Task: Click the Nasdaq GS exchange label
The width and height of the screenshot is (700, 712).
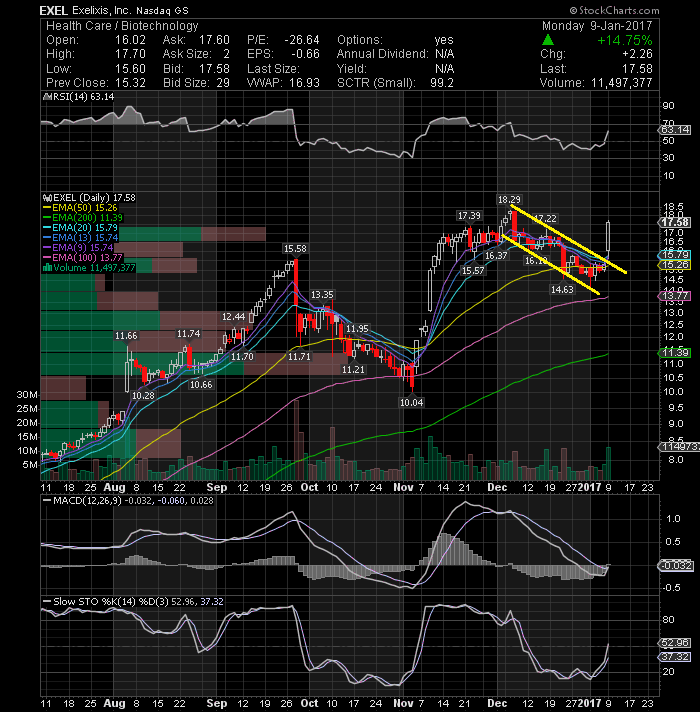Action: point(162,10)
